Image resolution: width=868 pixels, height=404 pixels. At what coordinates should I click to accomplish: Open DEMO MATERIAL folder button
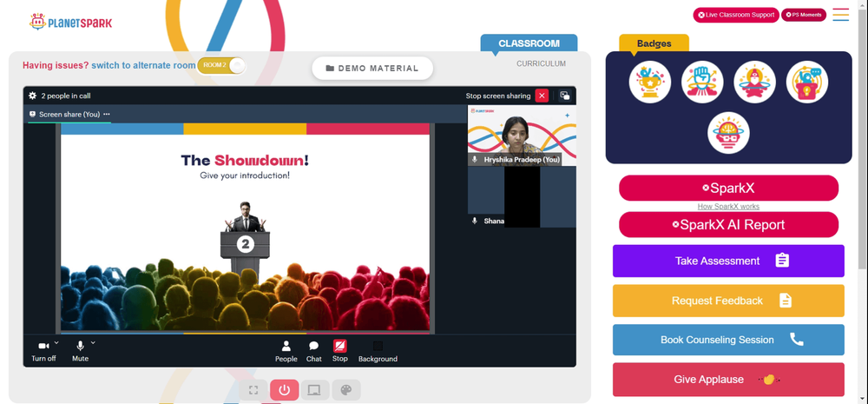coord(372,68)
